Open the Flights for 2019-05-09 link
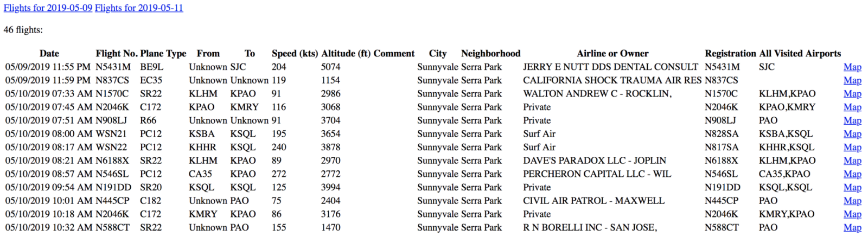This screenshot has height=236, width=868. click(x=48, y=8)
